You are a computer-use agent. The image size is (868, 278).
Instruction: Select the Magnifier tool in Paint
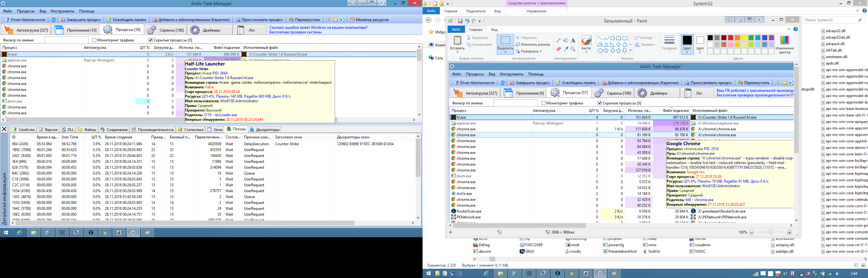(573, 49)
